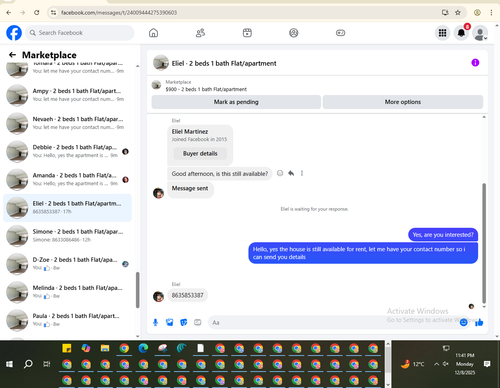Screen dimensions: 500x388
Task: Click the Eliel Martinez name in buyer card
Action: 190,132
